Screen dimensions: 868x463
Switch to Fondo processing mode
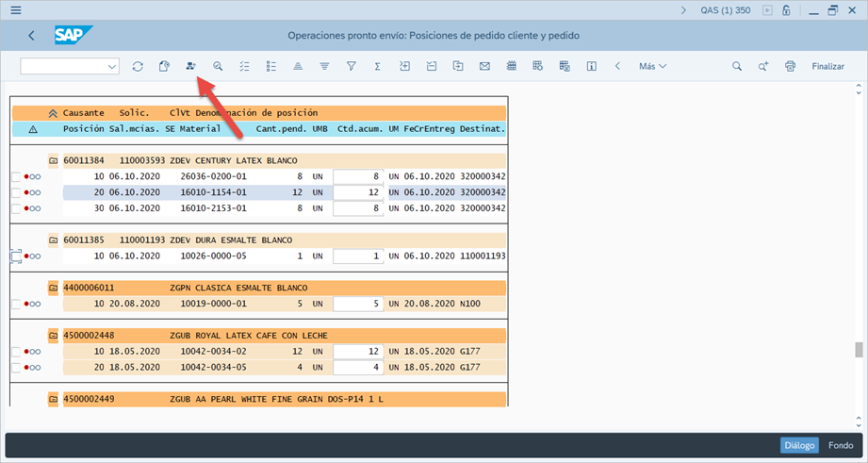click(841, 445)
